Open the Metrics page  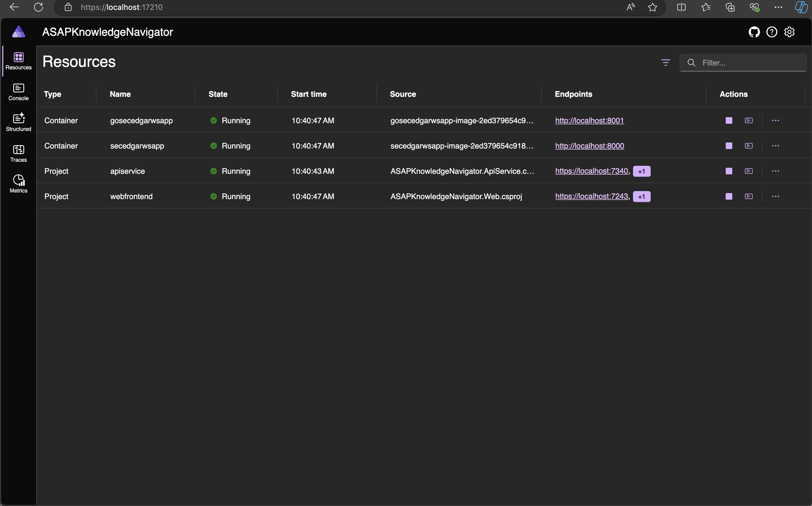18,184
